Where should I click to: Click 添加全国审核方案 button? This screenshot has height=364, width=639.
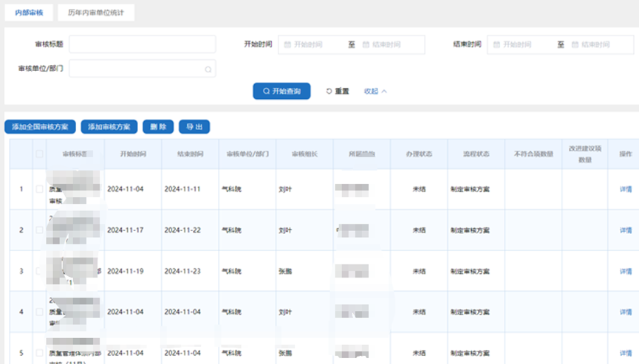pyautogui.click(x=40, y=127)
